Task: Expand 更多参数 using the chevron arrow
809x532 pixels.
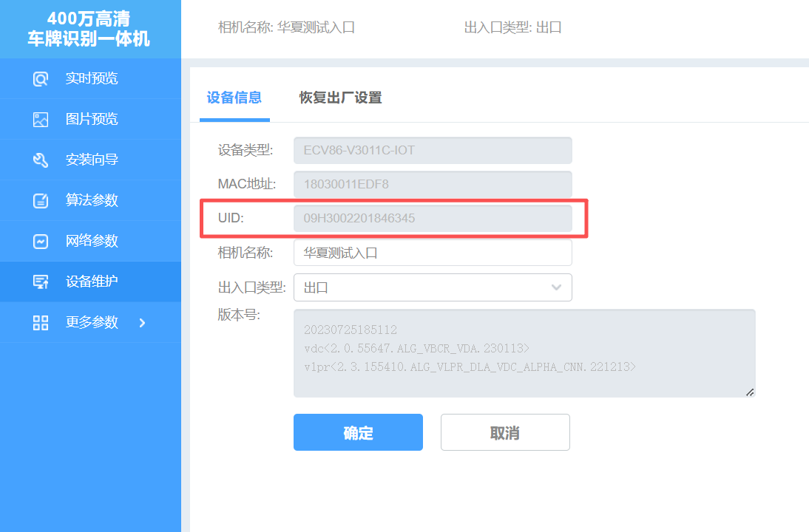Action: 143,322
